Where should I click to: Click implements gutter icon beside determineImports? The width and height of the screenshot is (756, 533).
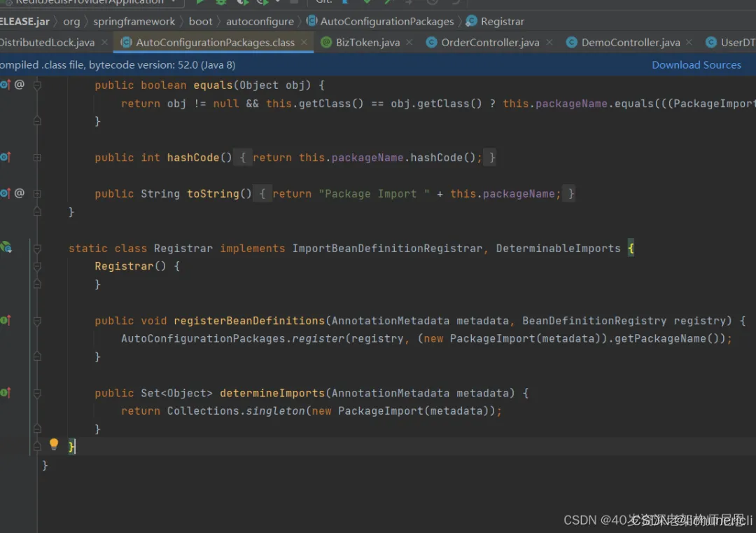(x=5, y=392)
